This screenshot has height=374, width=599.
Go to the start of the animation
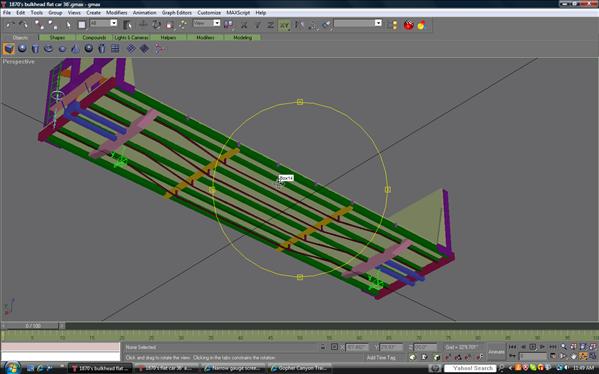pos(512,347)
